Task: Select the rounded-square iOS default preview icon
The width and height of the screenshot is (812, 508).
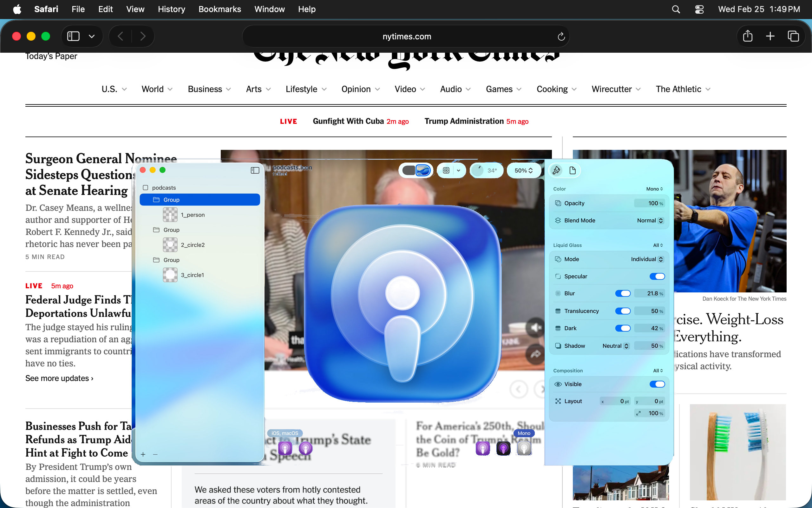Action: (285, 448)
